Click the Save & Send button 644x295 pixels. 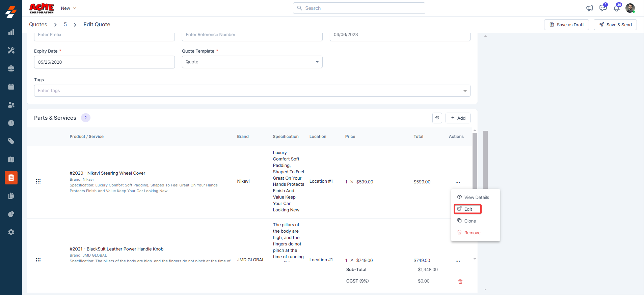pos(615,25)
